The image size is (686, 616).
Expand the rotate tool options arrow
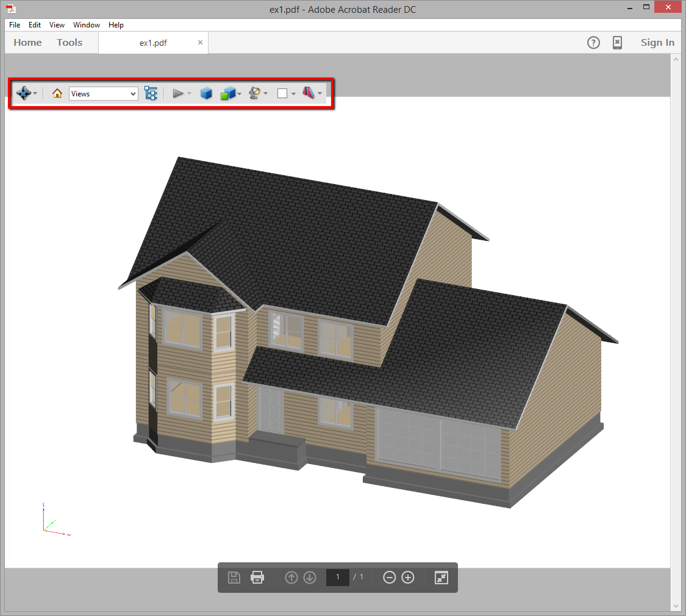(x=35, y=93)
